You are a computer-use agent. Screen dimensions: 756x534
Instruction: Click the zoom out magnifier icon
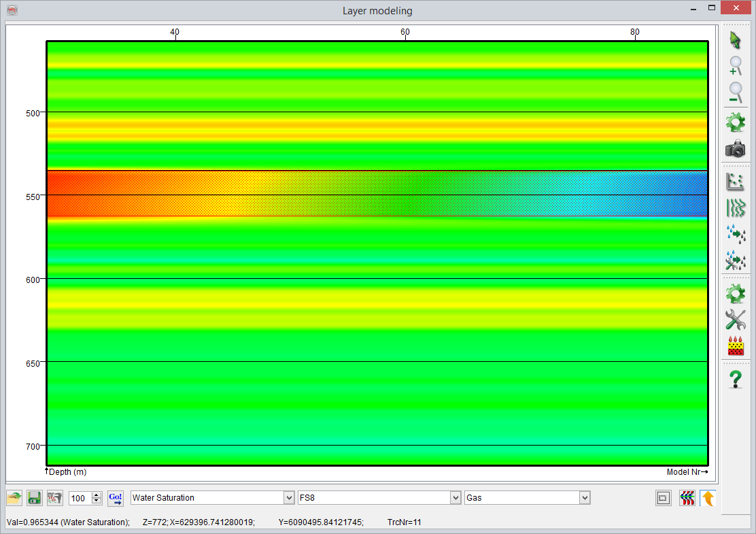(735, 91)
